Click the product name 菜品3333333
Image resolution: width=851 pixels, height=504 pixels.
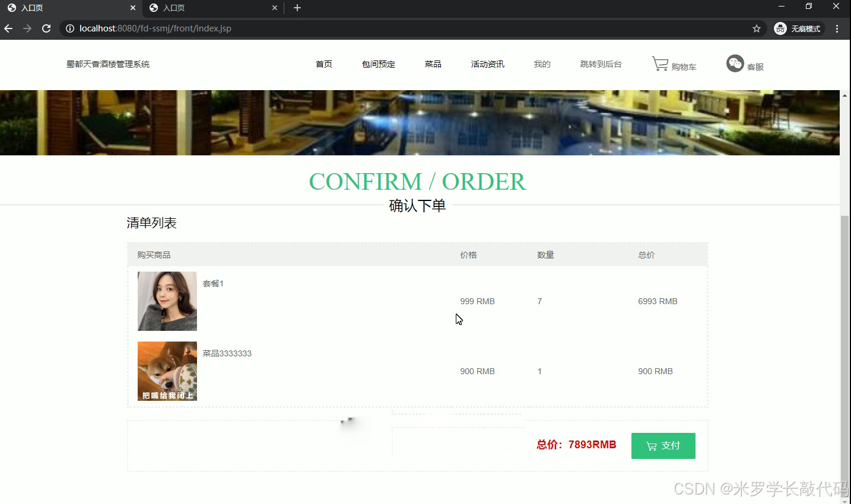click(227, 353)
